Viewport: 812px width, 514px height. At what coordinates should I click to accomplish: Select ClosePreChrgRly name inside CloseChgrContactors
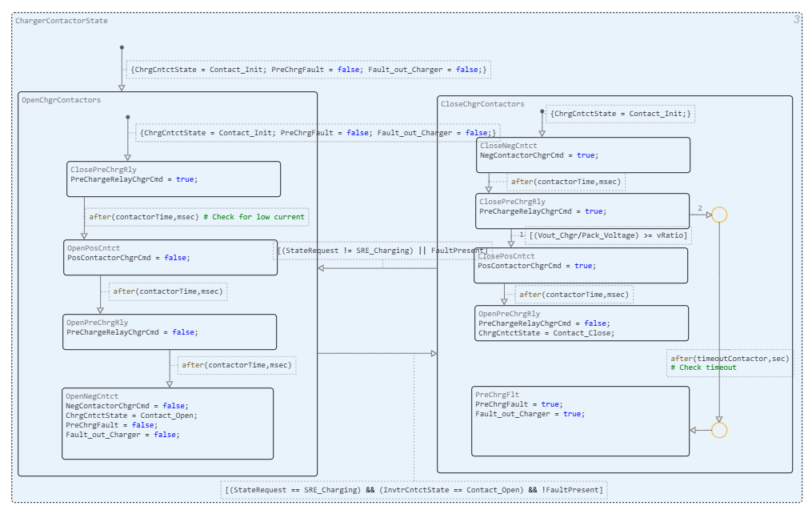pos(512,202)
